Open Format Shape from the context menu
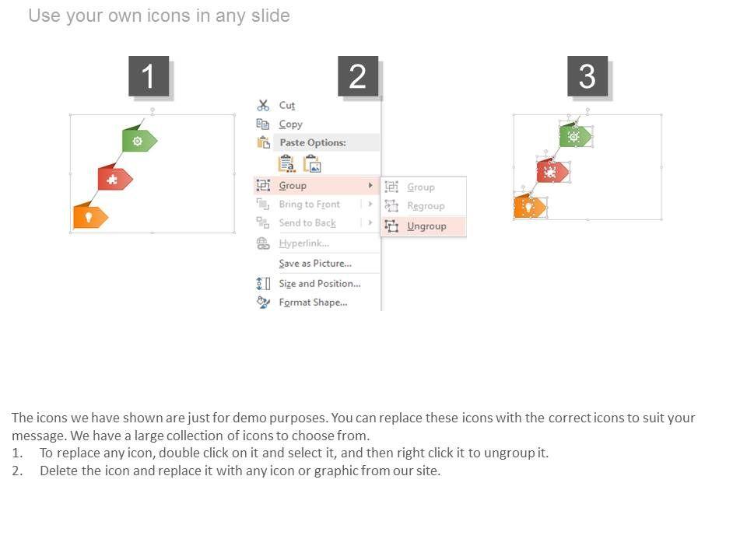 (313, 302)
